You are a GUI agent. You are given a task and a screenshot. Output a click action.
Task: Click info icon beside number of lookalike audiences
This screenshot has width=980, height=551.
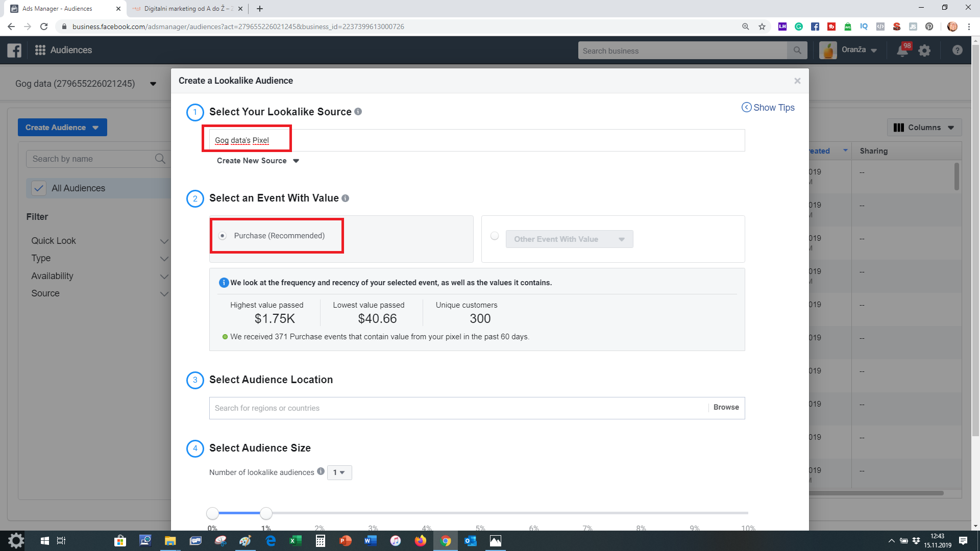[x=321, y=471]
